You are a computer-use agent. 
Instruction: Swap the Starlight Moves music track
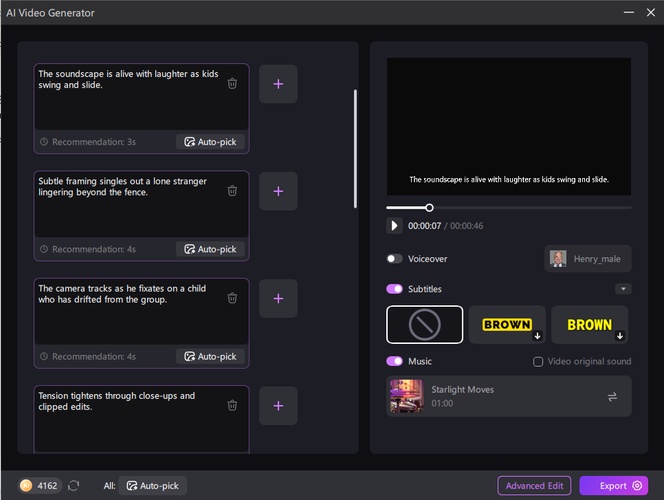point(612,397)
